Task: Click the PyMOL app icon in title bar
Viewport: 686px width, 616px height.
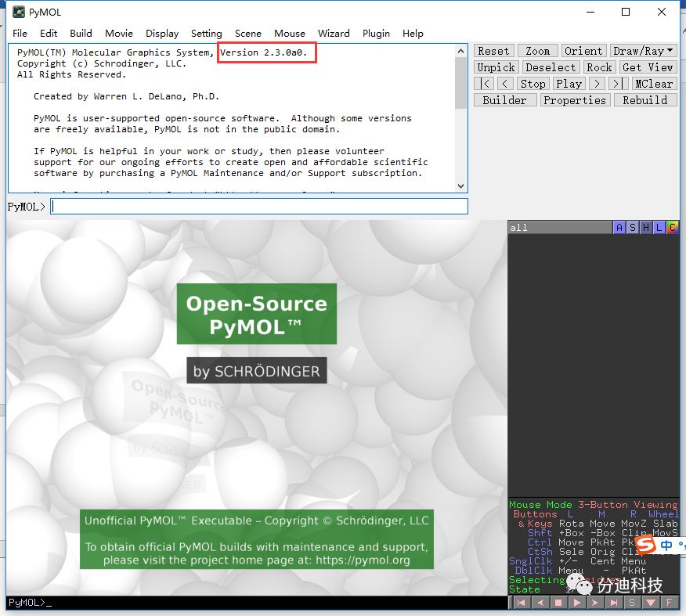Action: 18,12
